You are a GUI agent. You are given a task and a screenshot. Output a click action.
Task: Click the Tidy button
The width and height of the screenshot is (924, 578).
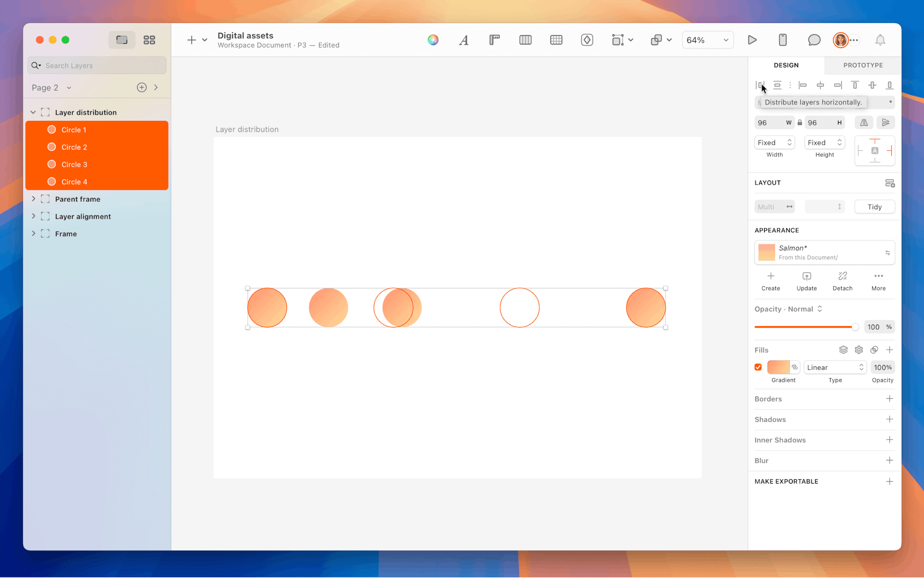tap(874, 207)
